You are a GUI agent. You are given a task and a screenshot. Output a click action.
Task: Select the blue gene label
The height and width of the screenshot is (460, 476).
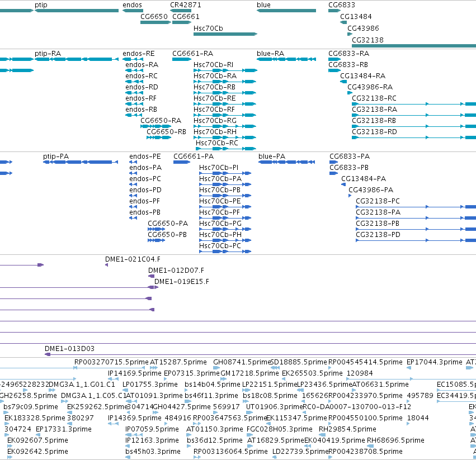(x=263, y=5)
